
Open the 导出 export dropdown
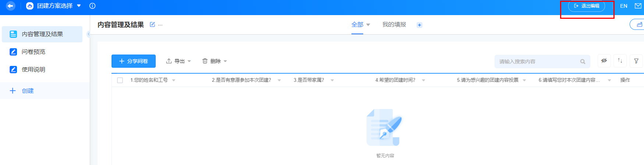[178, 61]
